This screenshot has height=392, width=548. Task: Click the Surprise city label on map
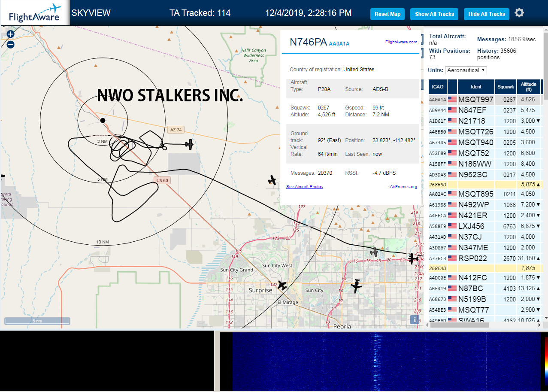pyautogui.click(x=260, y=290)
